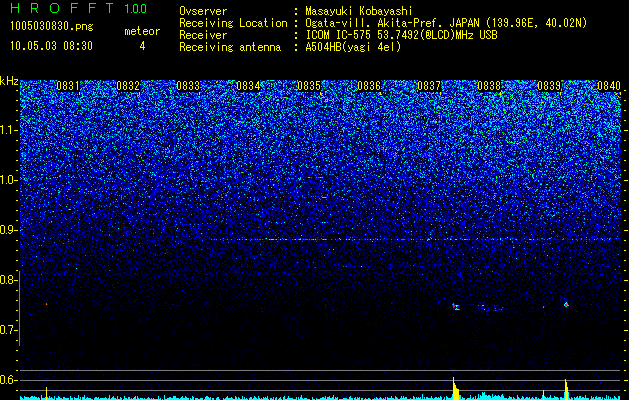Image resolution: width=629 pixels, height=400 pixels.
Task: Click the 0831 time marker
Action: pyautogui.click(x=68, y=86)
